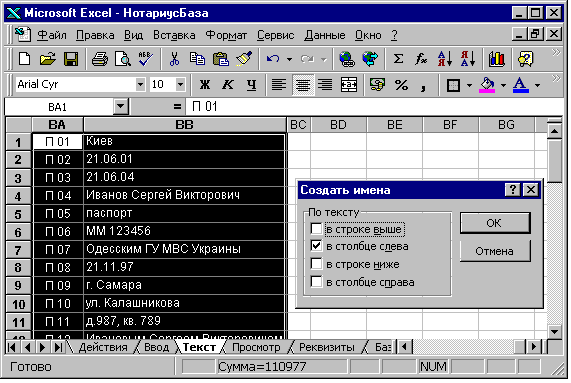Open the Файл menu
The height and width of the screenshot is (383, 571).
[x=52, y=35]
